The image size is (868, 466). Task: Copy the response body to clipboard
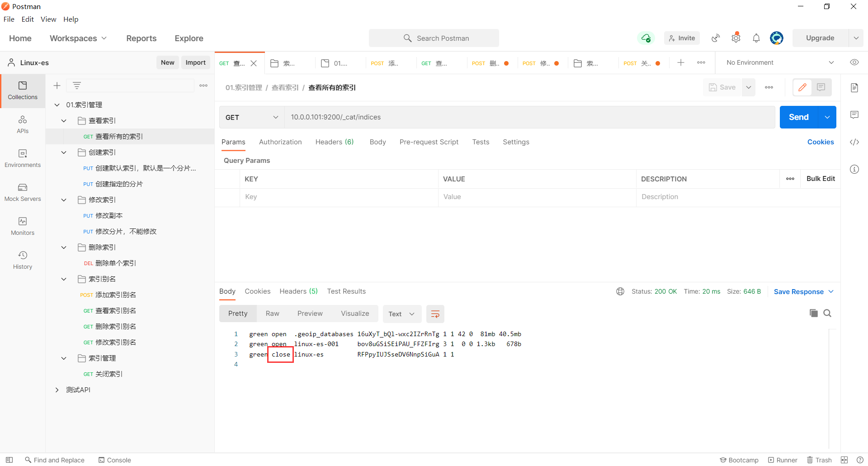(x=814, y=313)
